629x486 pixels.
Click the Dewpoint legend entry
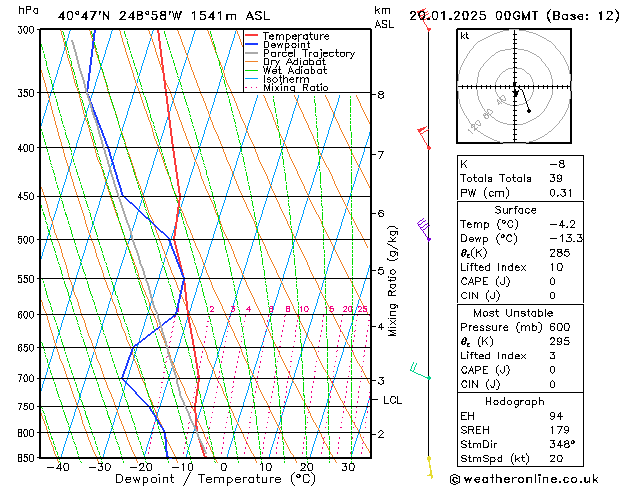pos(286,45)
